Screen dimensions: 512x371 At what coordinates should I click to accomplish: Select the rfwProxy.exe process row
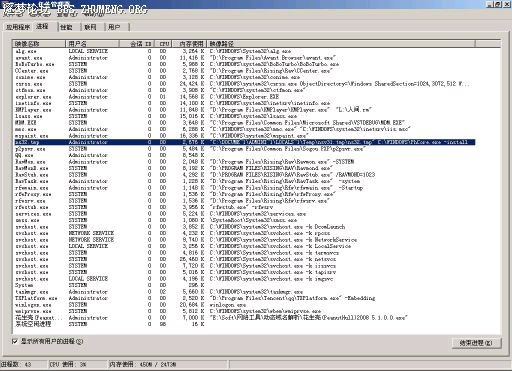point(244,194)
